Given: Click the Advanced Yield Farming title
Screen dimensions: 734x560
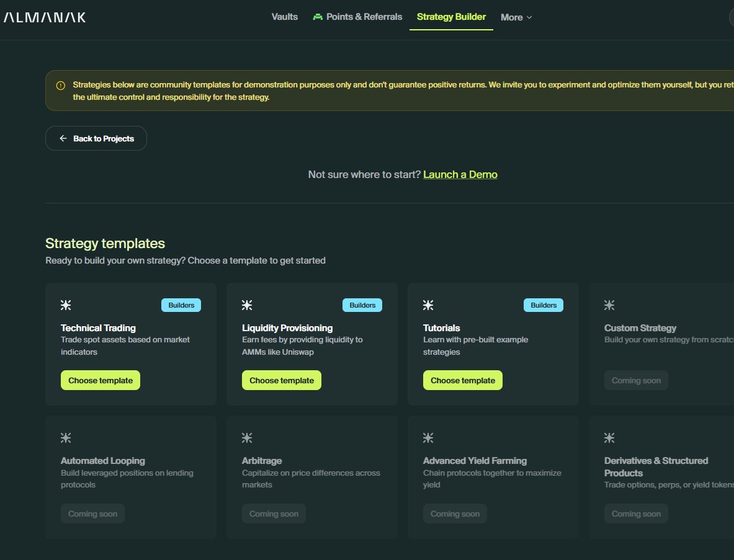Looking at the screenshot, I should click(475, 461).
